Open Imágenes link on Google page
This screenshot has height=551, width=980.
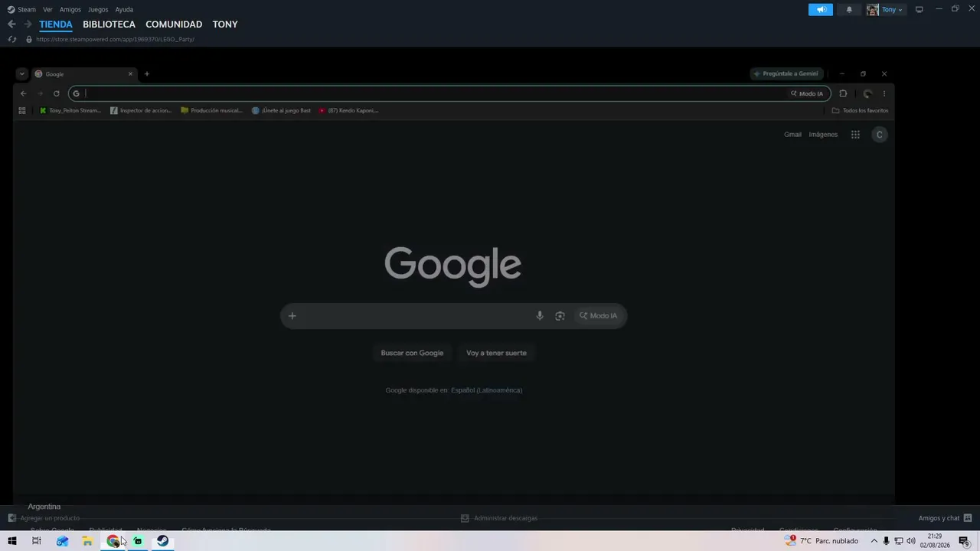[x=823, y=135]
